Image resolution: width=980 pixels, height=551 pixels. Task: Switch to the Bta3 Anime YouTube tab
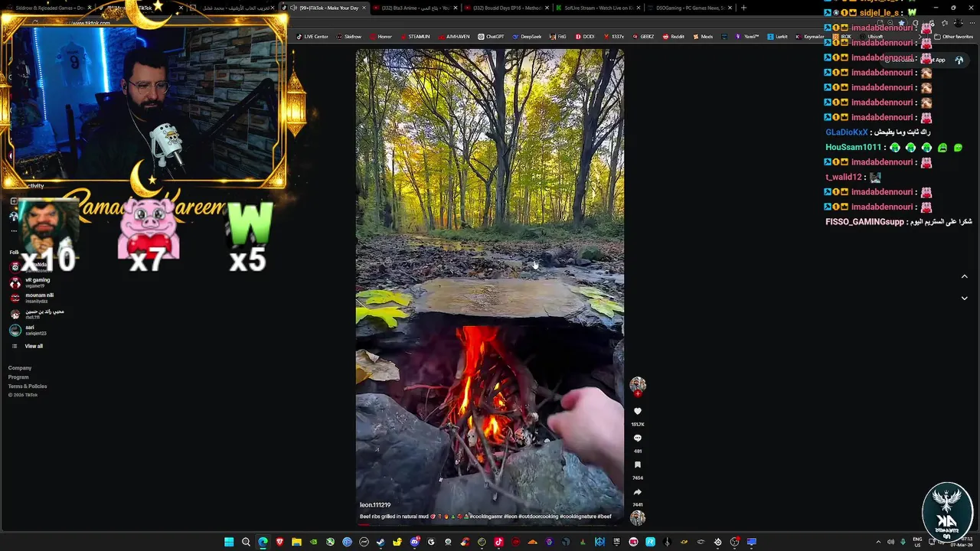point(416,8)
